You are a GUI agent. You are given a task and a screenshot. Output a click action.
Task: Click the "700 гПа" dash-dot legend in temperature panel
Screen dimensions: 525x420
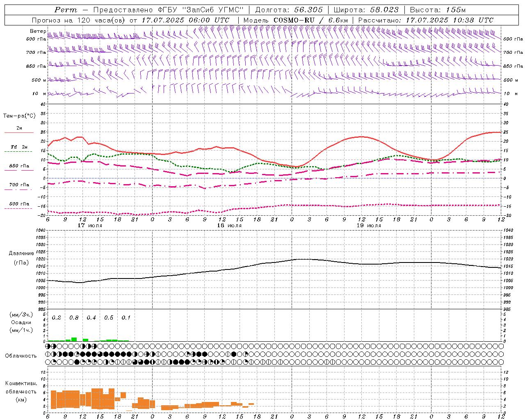click(x=19, y=185)
